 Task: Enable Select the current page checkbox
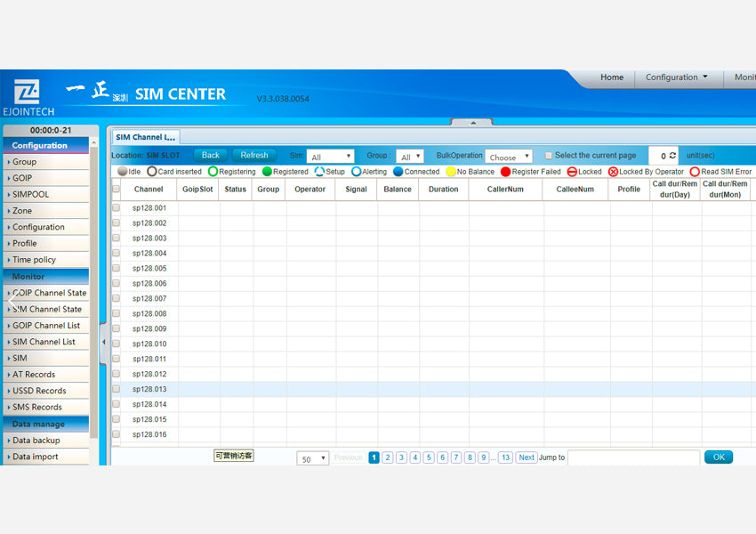(549, 156)
